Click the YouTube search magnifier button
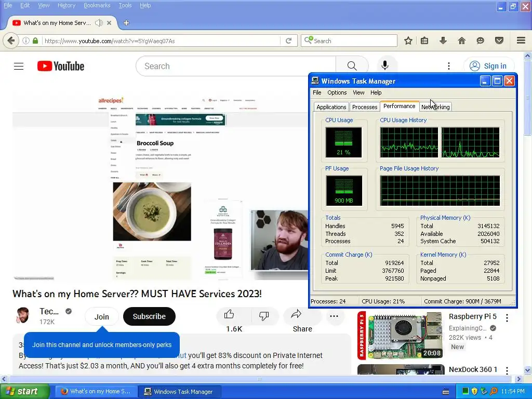This screenshot has width=532, height=399. coord(352,66)
